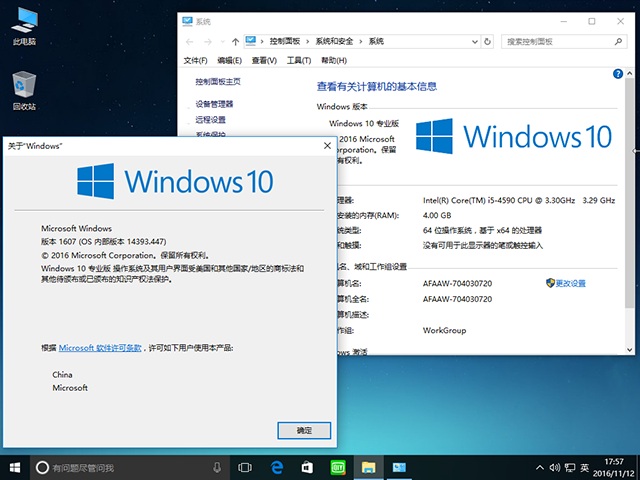Click the Task View icon on taskbar

coord(245,467)
